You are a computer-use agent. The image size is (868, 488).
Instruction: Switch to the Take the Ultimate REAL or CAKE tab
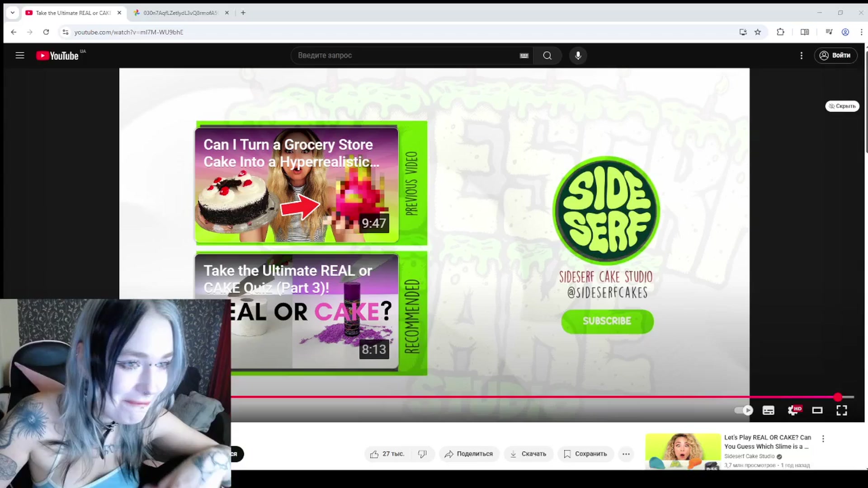[72, 13]
